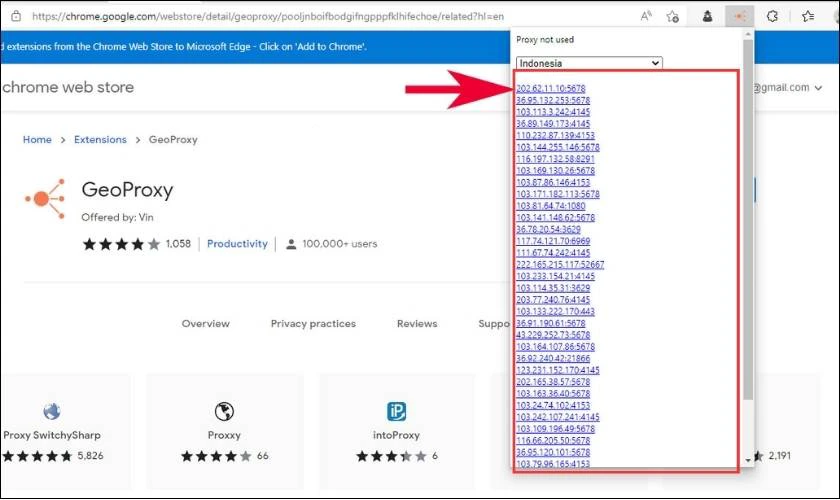Open Favorites star list icon
840x500 pixels.
808,17
